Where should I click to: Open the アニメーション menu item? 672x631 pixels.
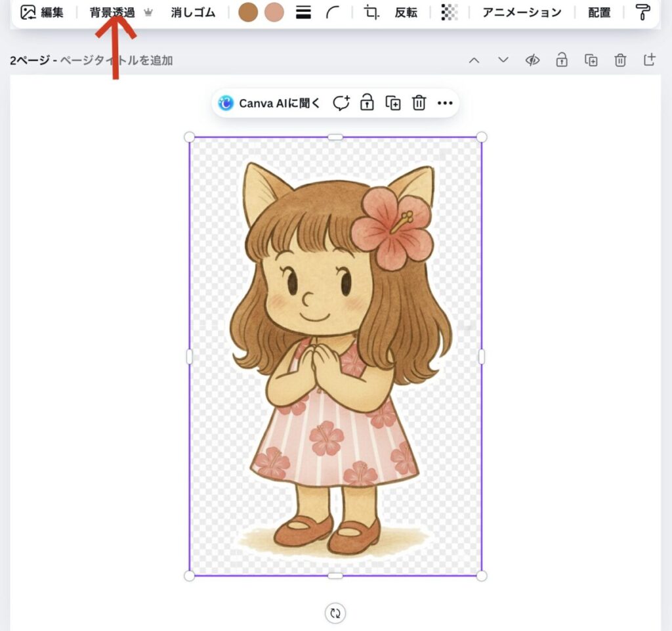pyautogui.click(x=522, y=12)
